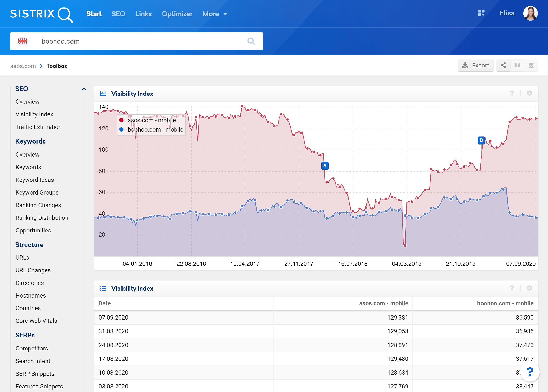Click the Elisa username
The width and height of the screenshot is (548, 392).
pos(507,13)
